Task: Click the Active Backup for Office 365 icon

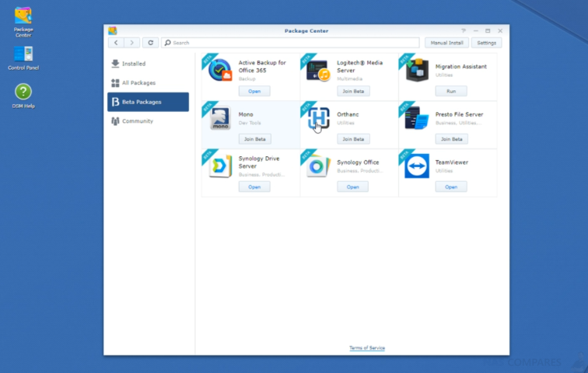Action: click(220, 70)
